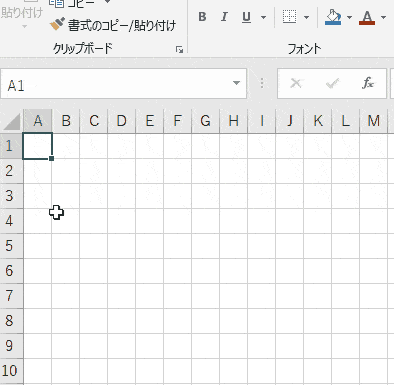The width and height of the screenshot is (394, 385).
Task: Apply fill color paint bucket
Action: pyautogui.click(x=333, y=17)
